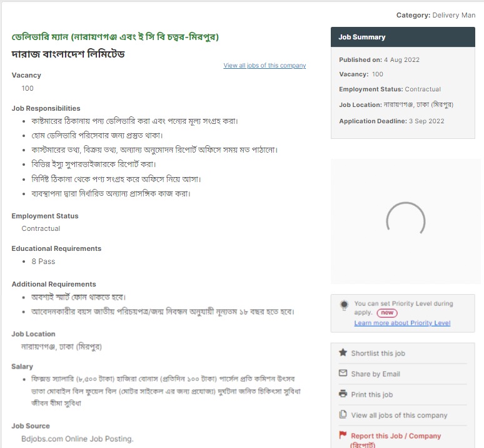484x448 pixels.
Task: Click the age requirement bullet আবেদনকারীর বয়স
Action: click(163, 312)
